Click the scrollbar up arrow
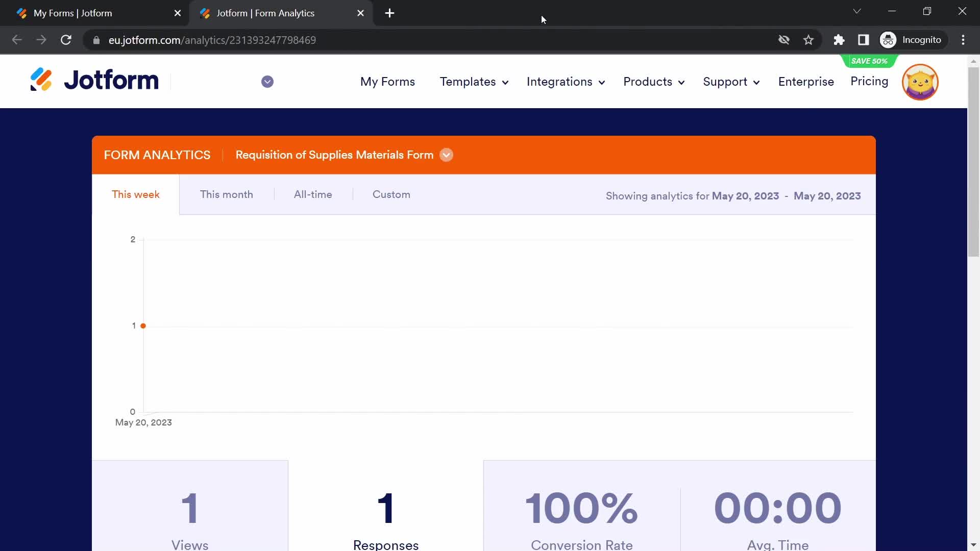The width and height of the screenshot is (980, 551). coord(973,61)
